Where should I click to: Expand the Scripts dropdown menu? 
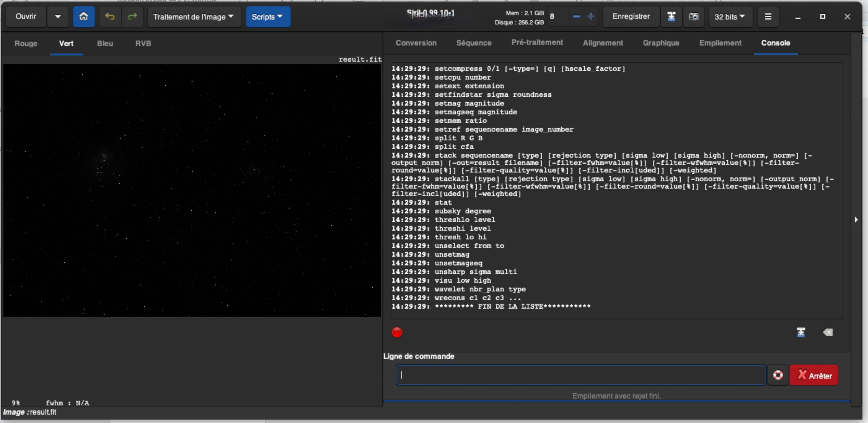[267, 16]
